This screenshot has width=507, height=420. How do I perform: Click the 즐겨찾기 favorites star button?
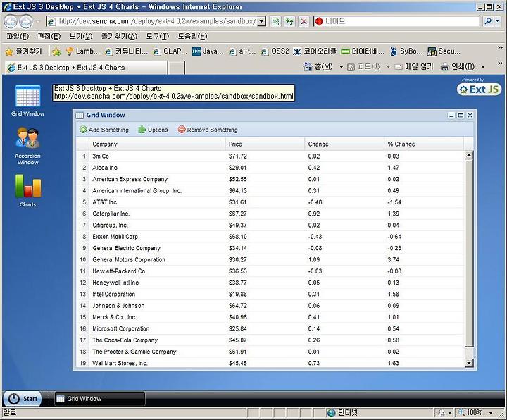click(24, 51)
